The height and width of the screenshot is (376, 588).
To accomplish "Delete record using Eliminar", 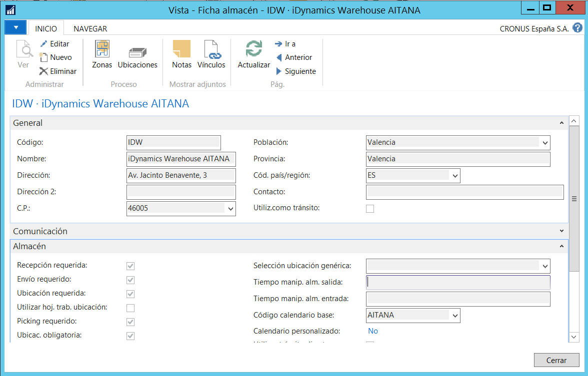I will (x=58, y=71).
